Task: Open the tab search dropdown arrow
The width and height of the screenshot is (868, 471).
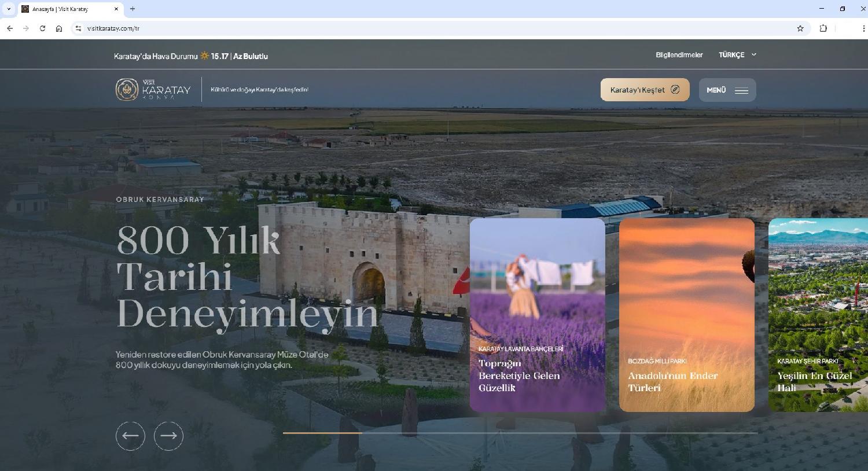Action: pos(9,9)
